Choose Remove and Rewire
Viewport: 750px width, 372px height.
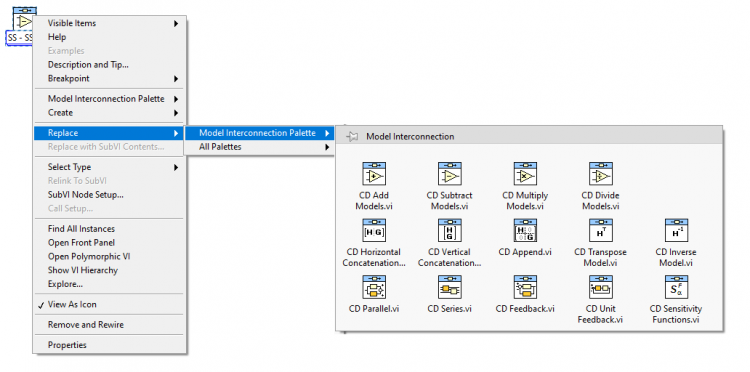(110, 325)
